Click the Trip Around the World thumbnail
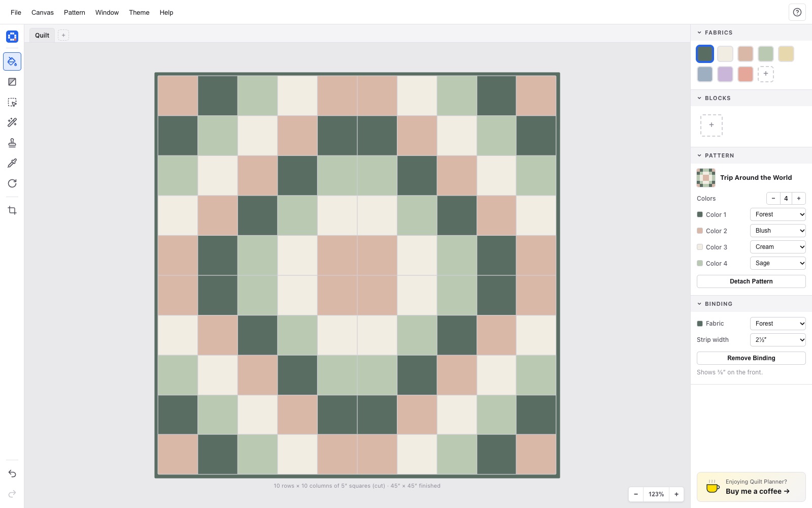Image resolution: width=812 pixels, height=508 pixels. point(706,178)
